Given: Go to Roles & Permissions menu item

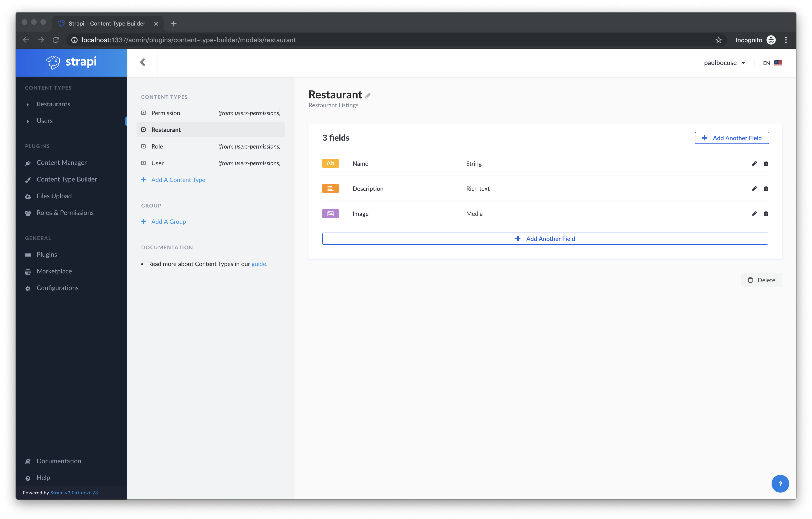Looking at the screenshot, I should pyautogui.click(x=65, y=213).
